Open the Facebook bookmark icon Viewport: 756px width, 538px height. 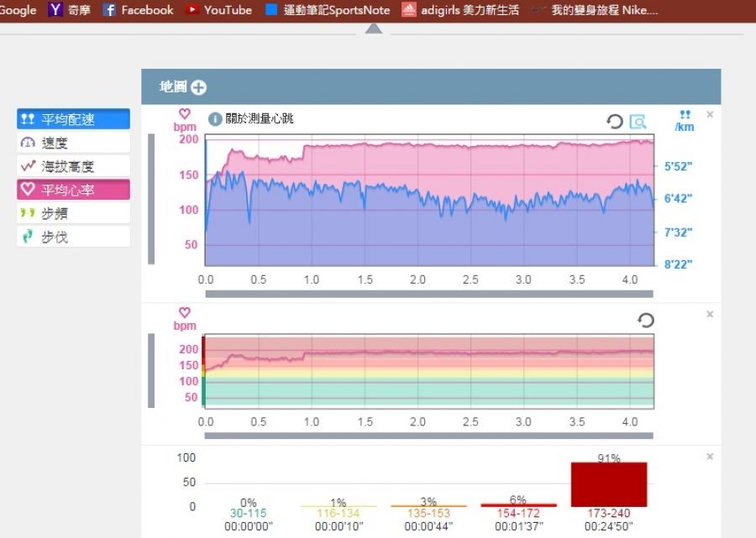coord(109,10)
